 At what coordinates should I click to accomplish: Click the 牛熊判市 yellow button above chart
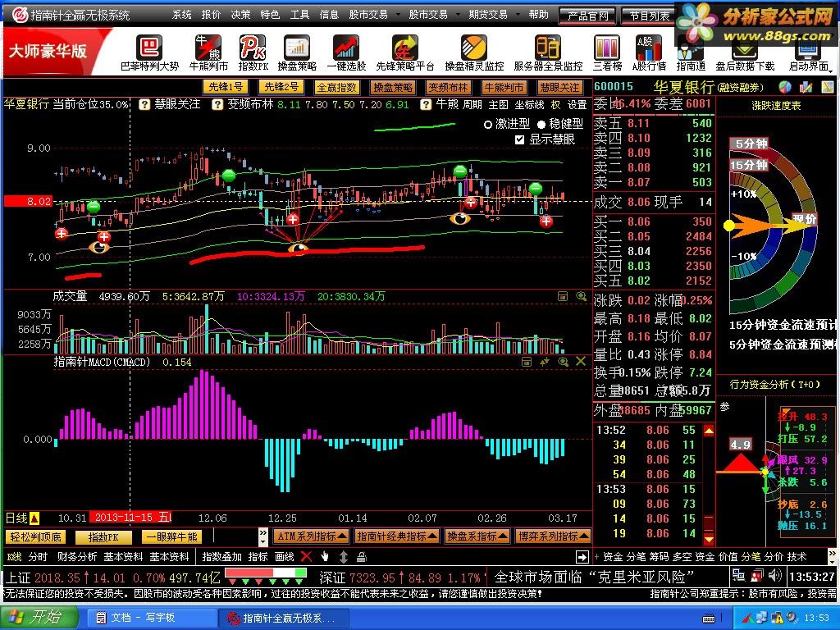coord(504,87)
